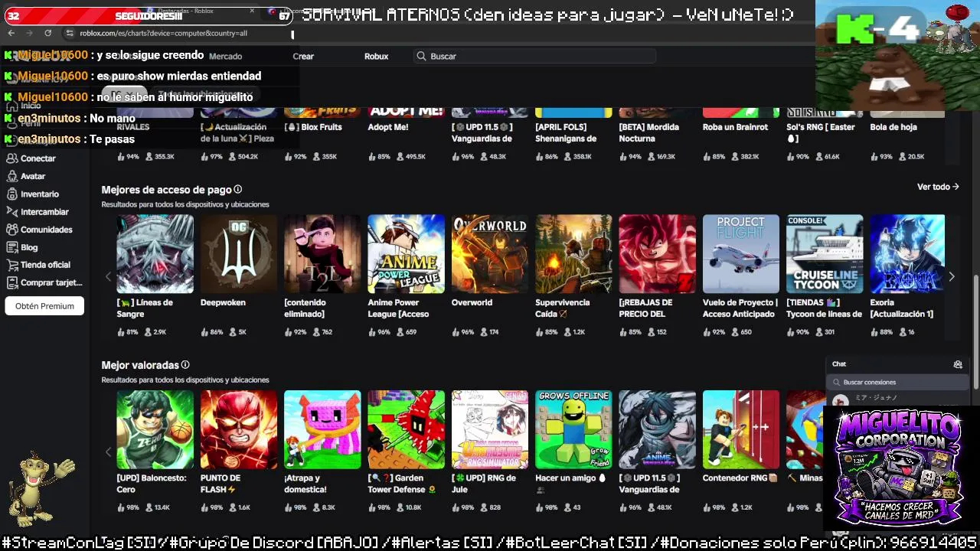
Task: Open Hacer un amigo thumbnail
Action: pyautogui.click(x=573, y=429)
